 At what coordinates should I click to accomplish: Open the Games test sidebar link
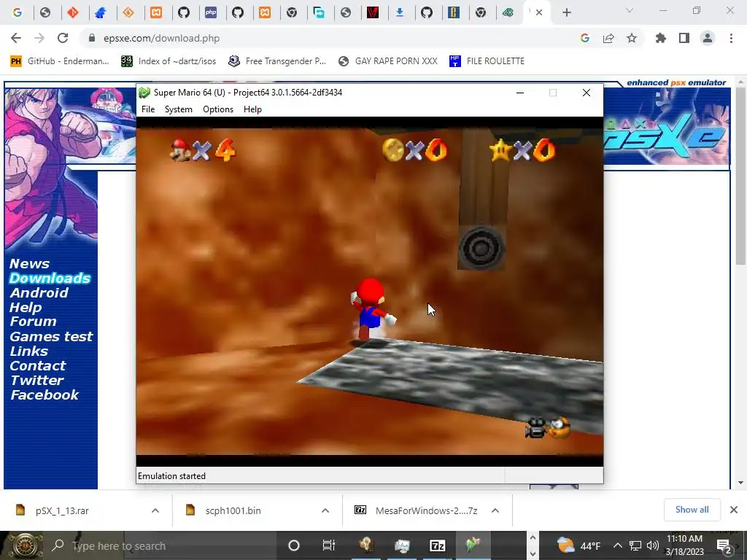coord(52,337)
